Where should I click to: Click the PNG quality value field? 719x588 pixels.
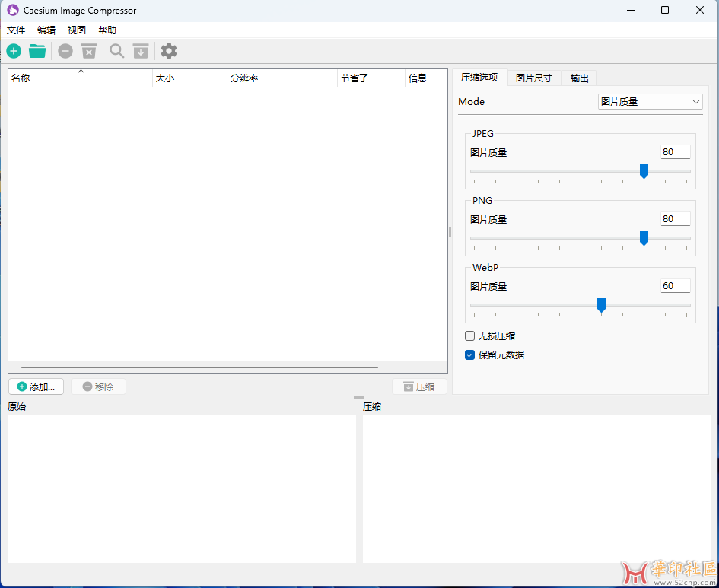676,219
